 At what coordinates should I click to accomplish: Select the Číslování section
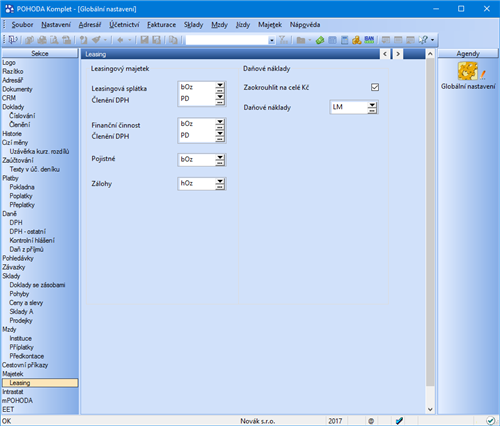(22, 116)
